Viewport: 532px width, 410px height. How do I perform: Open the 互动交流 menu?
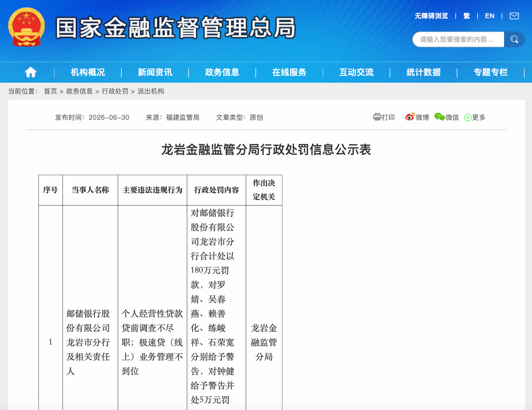(356, 72)
